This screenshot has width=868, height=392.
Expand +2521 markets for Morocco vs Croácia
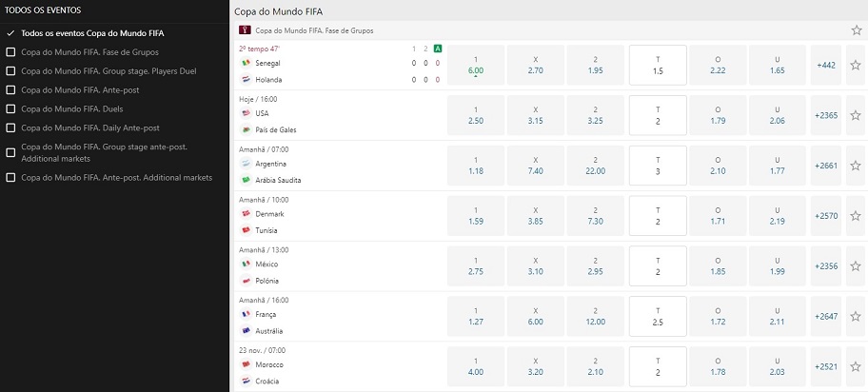tap(826, 367)
